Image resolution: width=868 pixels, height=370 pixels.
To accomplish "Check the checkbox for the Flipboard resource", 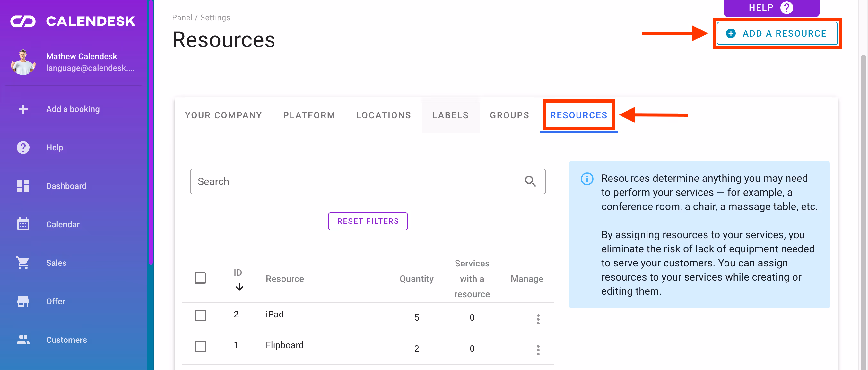I will [200, 346].
